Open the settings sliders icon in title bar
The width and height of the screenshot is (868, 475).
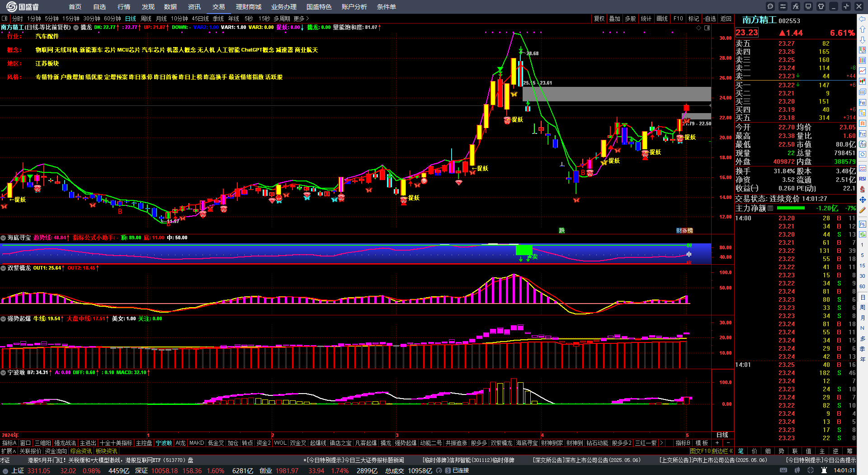coord(783,6)
